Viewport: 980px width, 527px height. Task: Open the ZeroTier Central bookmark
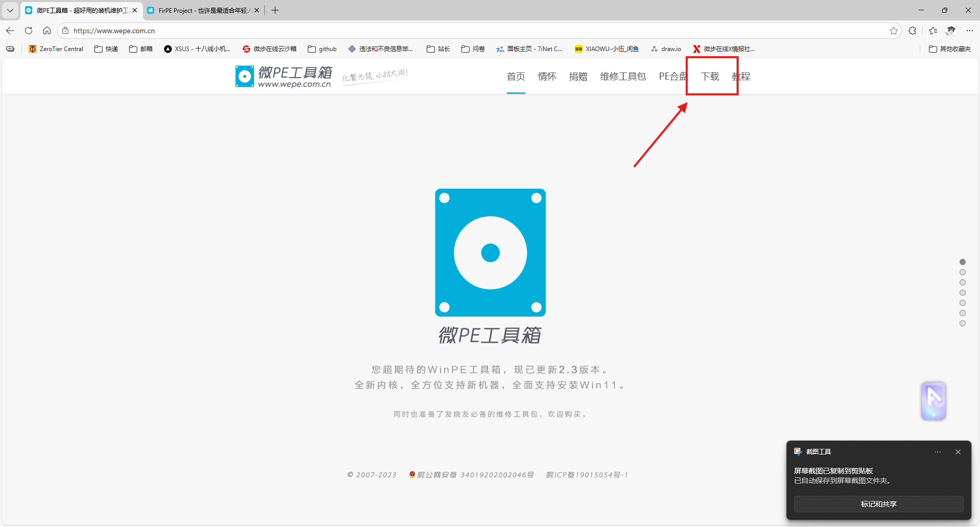pyautogui.click(x=56, y=49)
